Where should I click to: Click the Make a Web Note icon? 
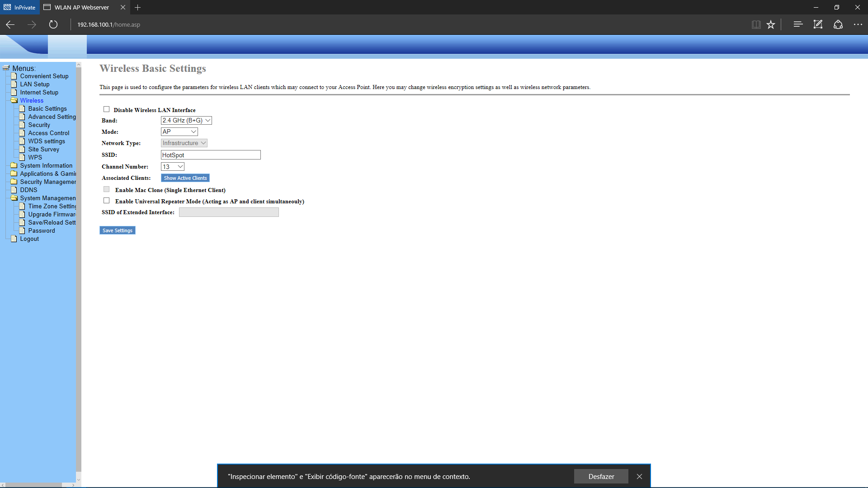[x=818, y=24]
